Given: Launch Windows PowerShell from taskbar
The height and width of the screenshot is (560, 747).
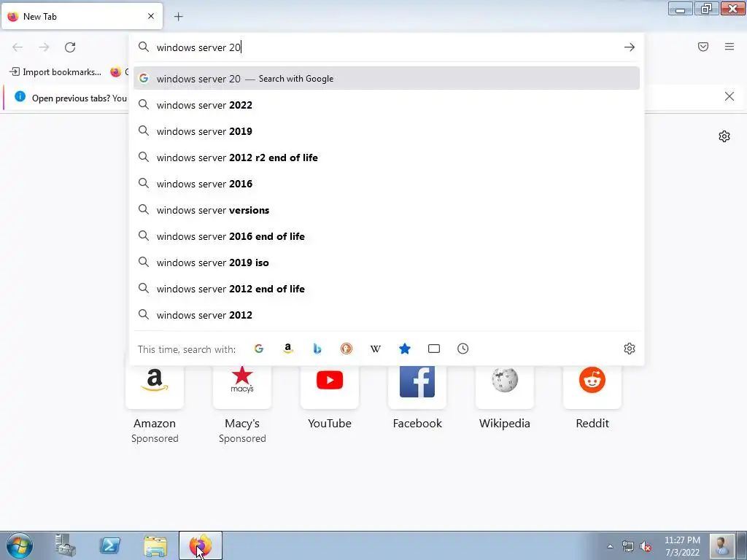Looking at the screenshot, I should (x=109, y=545).
